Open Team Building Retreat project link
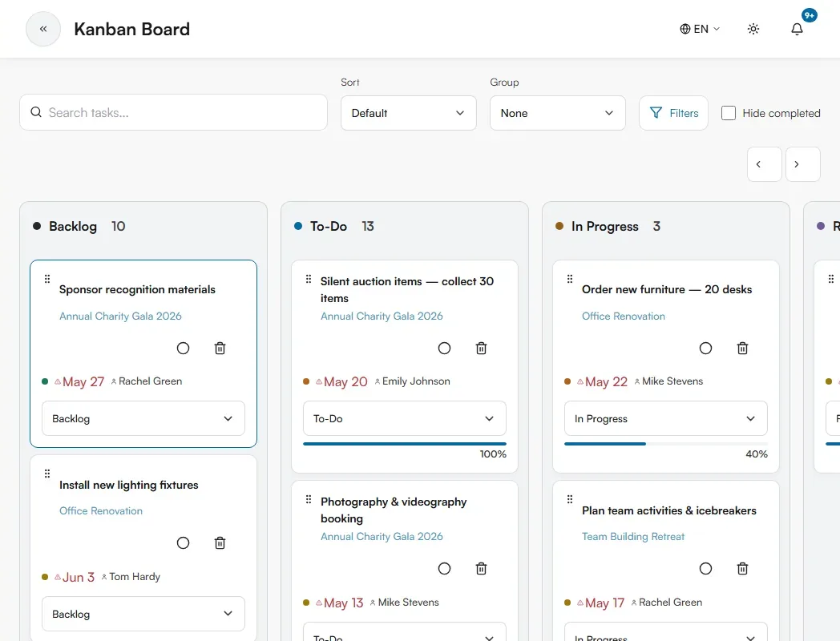The width and height of the screenshot is (840, 641). click(633, 537)
